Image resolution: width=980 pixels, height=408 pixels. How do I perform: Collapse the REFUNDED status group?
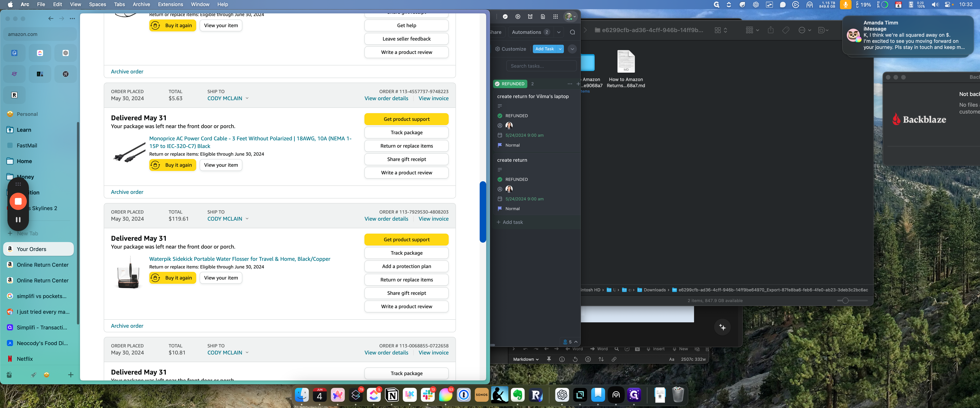(510, 84)
